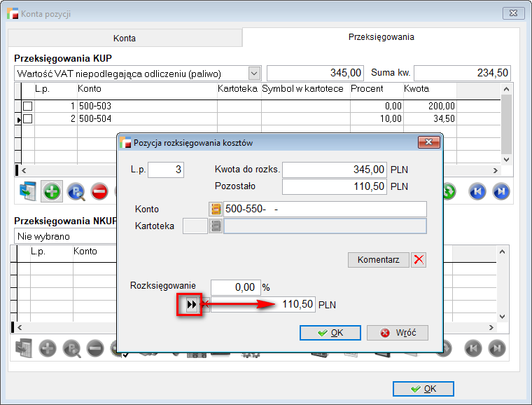Switch to the Konta tab
Screen dimensions: 532x405
click(125, 39)
